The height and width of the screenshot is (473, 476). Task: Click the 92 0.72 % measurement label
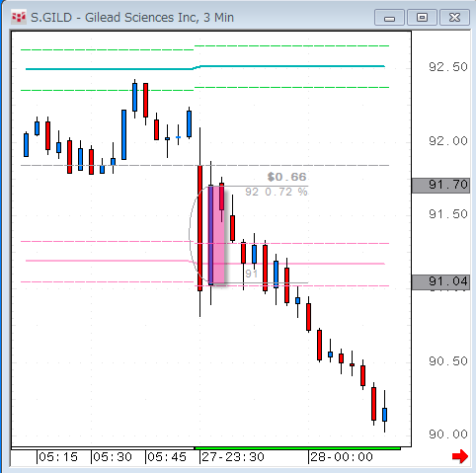coord(277,192)
